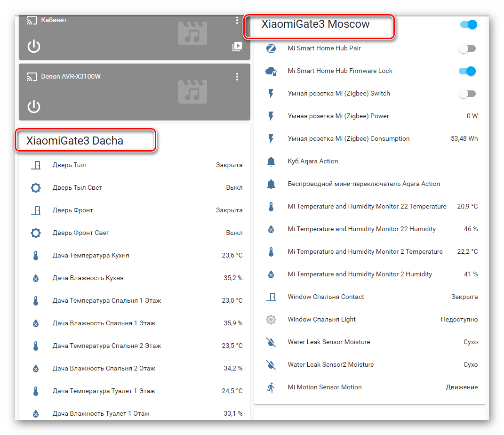Image resolution: width=504 pixels, height=435 pixels.
Task: Click water-off icon for Water Leak Sensor2
Action: point(271,365)
